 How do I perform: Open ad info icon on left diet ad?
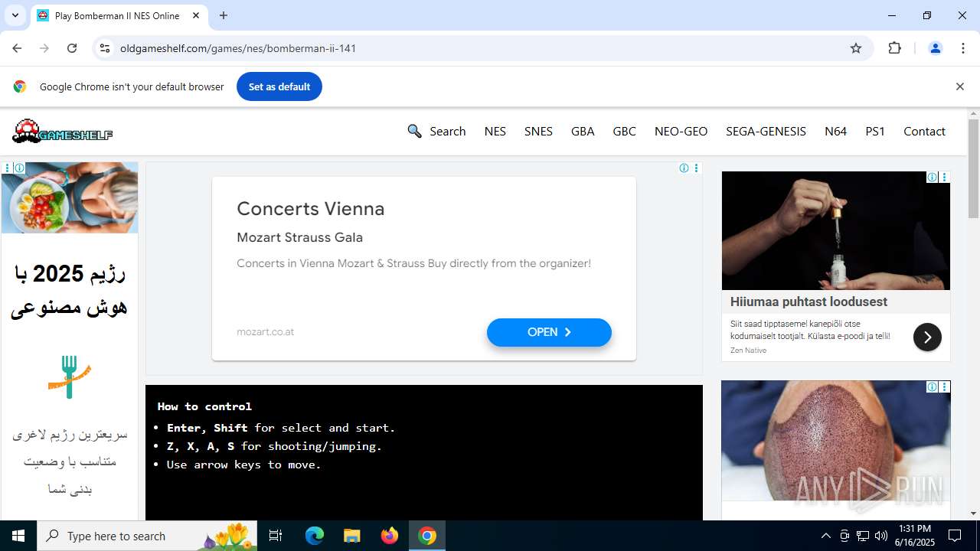click(x=19, y=168)
